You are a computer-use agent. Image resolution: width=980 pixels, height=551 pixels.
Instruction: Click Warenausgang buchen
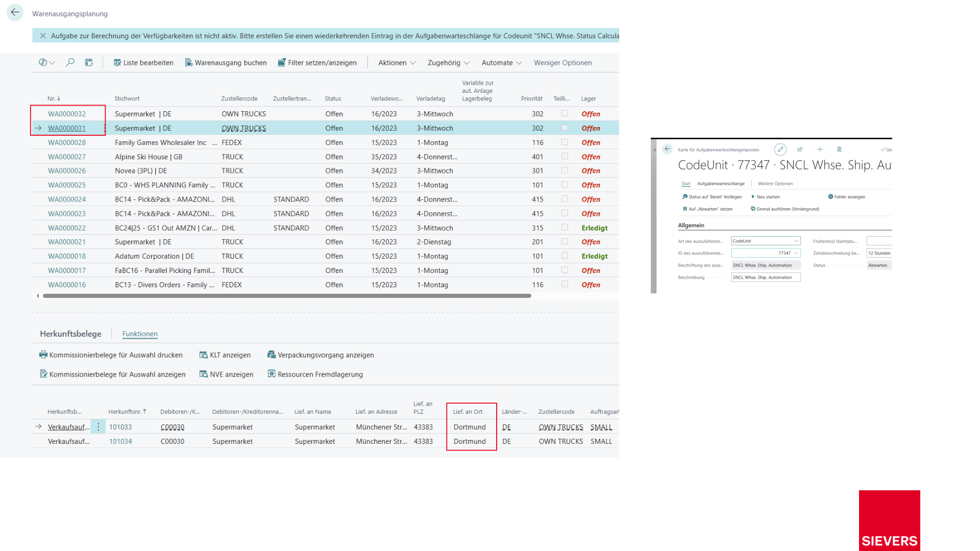click(226, 63)
